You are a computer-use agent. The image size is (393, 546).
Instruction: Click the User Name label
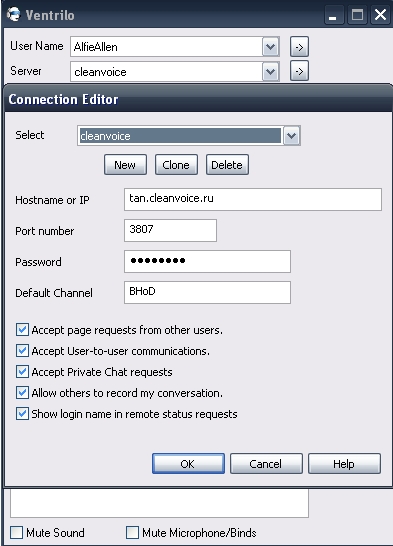point(37,46)
